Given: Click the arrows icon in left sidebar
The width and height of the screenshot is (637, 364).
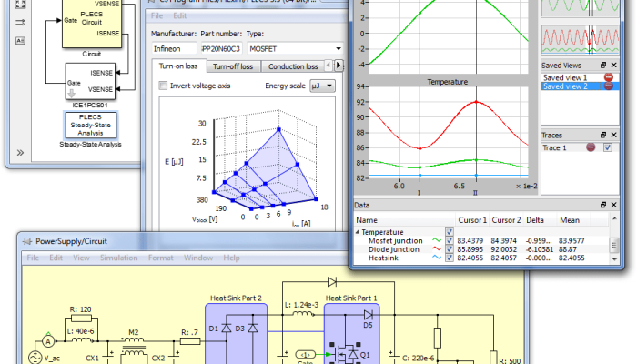Looking at the screenshot, I should tap(20, 23).
